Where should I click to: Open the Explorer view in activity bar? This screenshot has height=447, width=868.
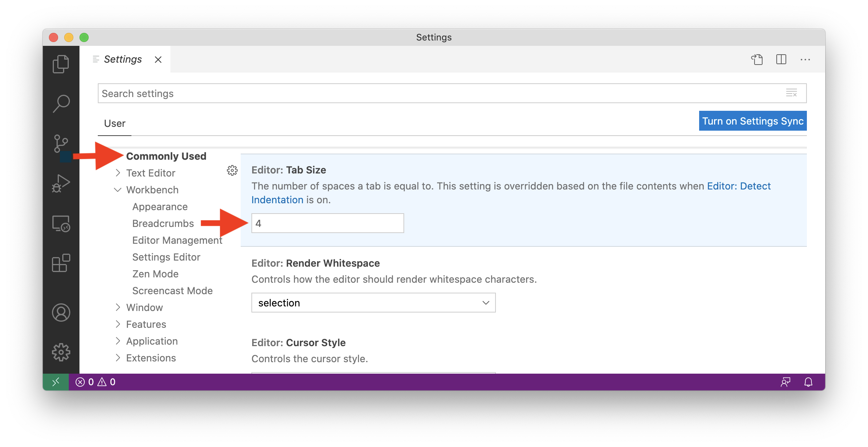61,64
